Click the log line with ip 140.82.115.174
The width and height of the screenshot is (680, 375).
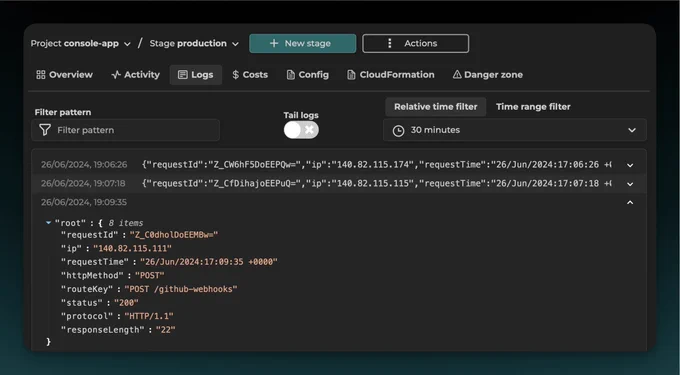376,165
